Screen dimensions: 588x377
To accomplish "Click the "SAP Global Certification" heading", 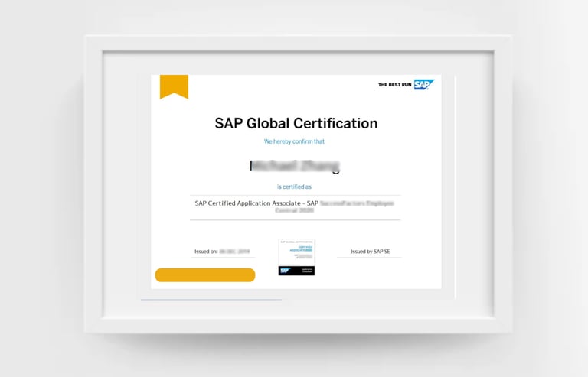I will [x=296, y=123].
